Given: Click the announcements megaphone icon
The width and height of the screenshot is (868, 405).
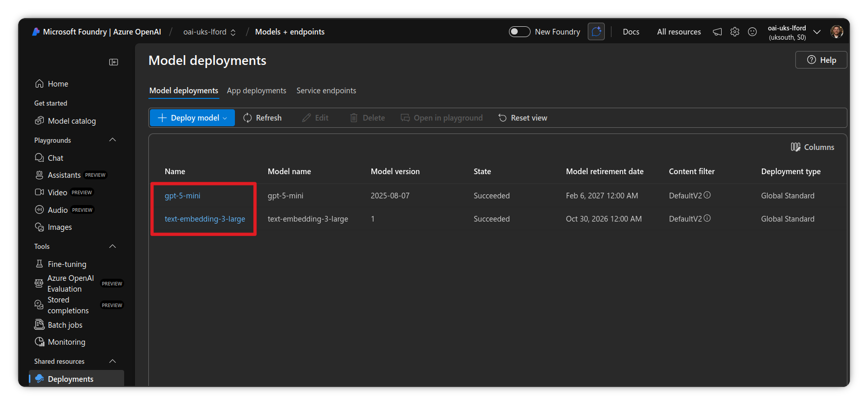Looking at the screenshot, I should click(x=717, y=32).
